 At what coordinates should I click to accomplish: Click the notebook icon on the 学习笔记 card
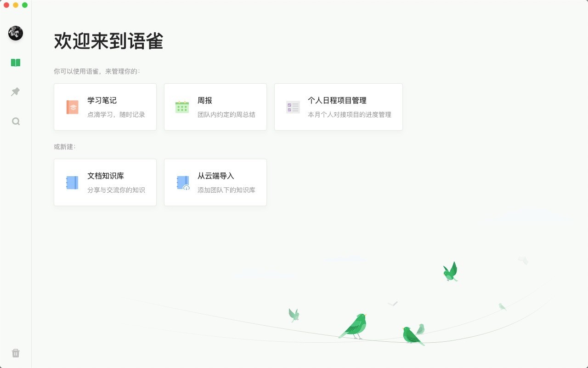[72, 107]
